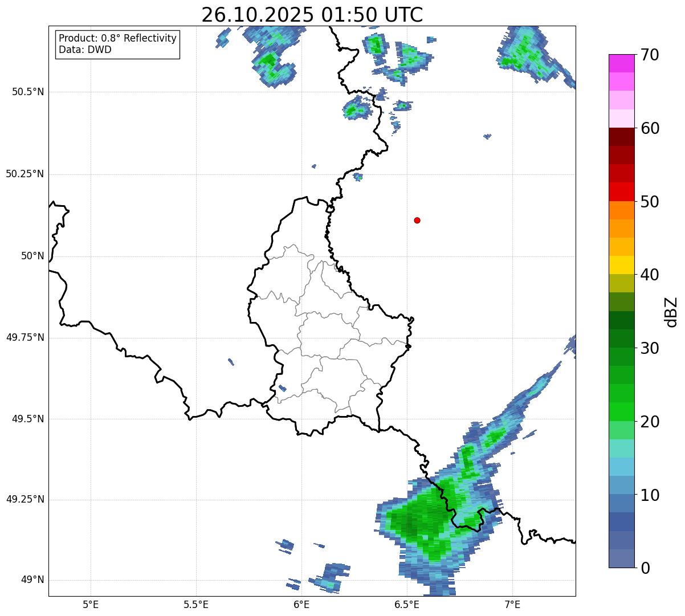Click the "Product: 0.8° Reflectivity" label
This screenshot has height=616, width=685.
(118, 38)
